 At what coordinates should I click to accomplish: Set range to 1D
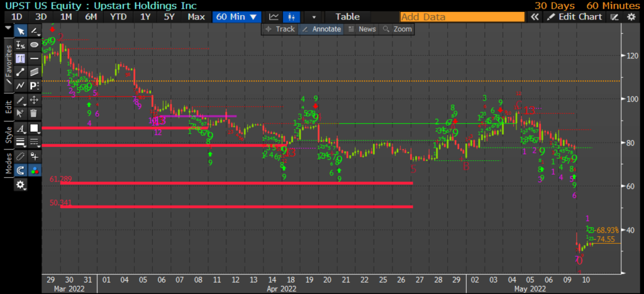coord(17,17)
